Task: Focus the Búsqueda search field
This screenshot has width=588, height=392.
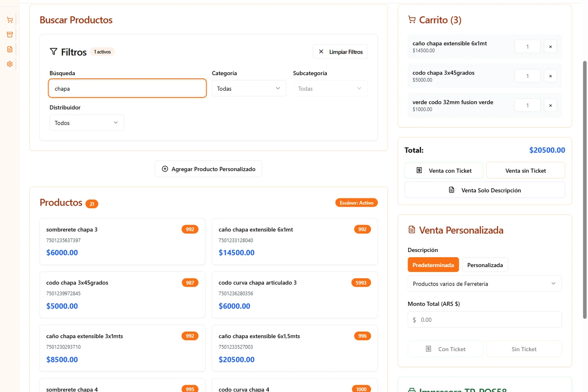Action: 127,88
